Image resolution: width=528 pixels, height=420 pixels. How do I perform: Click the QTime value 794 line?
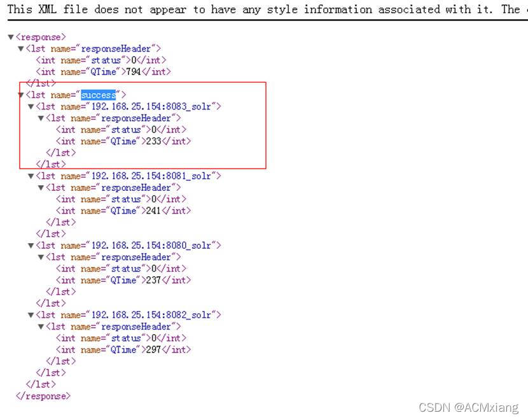pyautogui.click(x=104, y=72)
